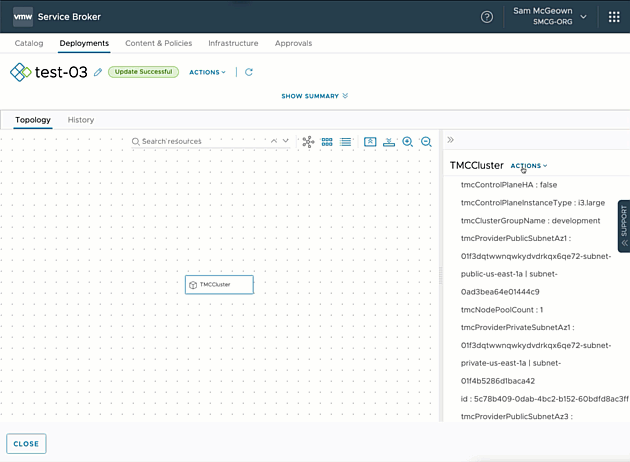Click tmcControlPlaneInstanceType : i3.large property

coord(533,202)
